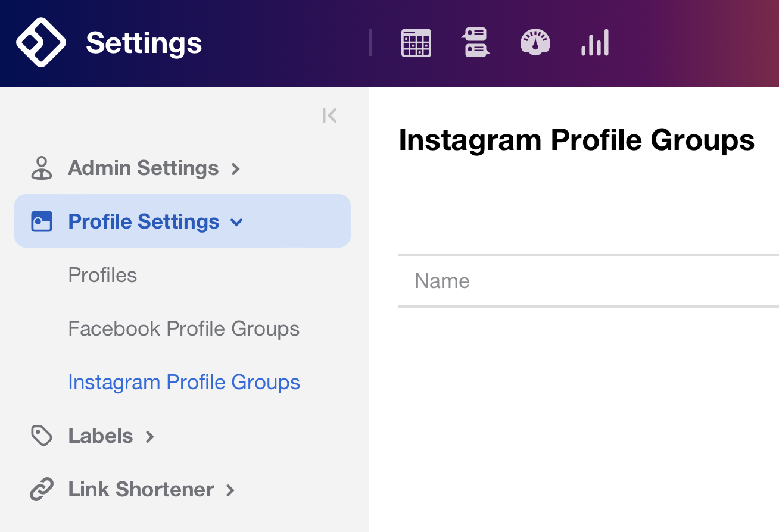Click the app logo in the top bar
779x532 pixels.
click(x=42, y=42)
